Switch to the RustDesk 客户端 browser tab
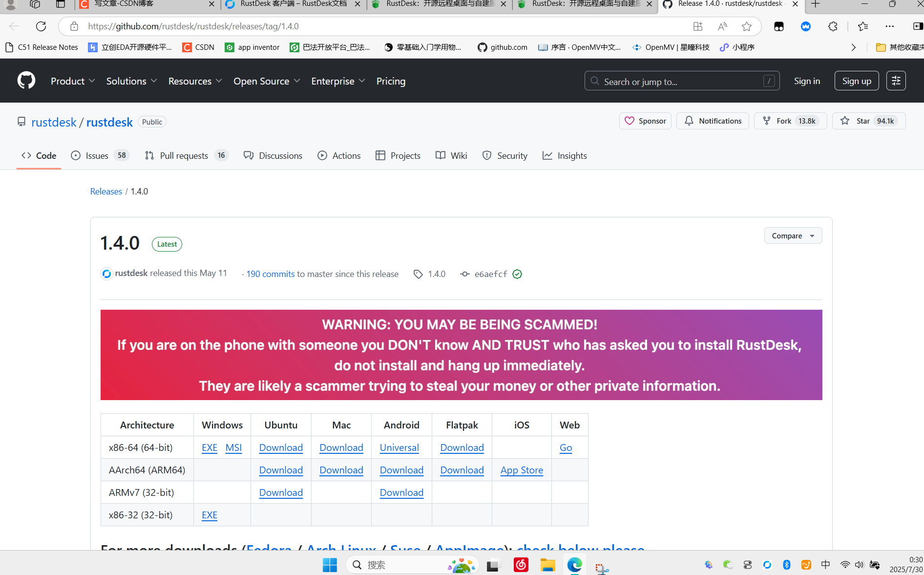Image resolution: width=924 pixels, height=575 pixels. click(293, 4)
